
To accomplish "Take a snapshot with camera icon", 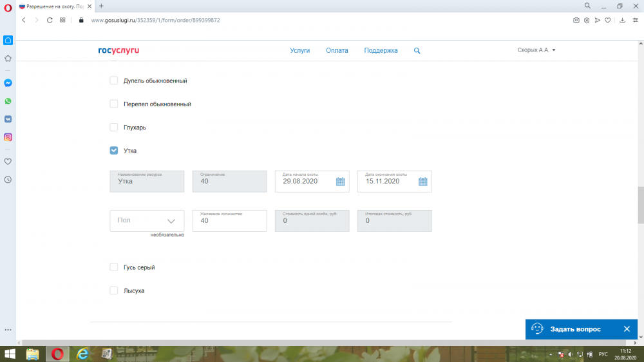I will tap(576, 20).
